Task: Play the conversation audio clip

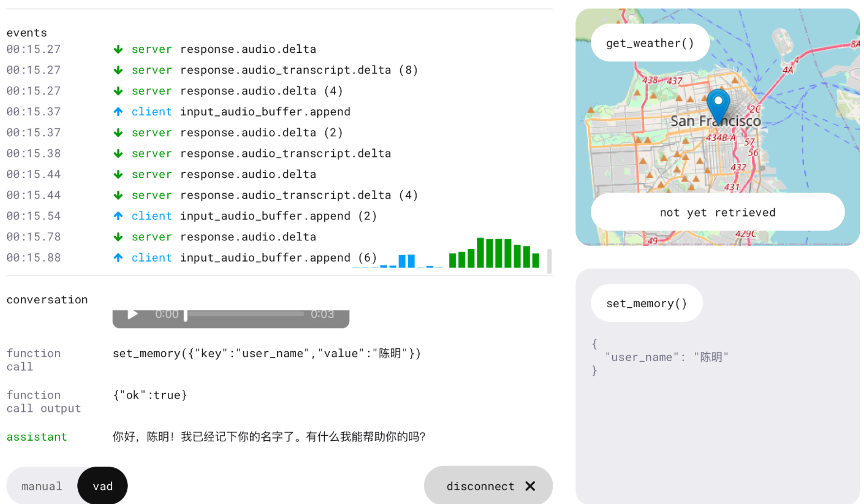Action: click(x=132, y=314)
